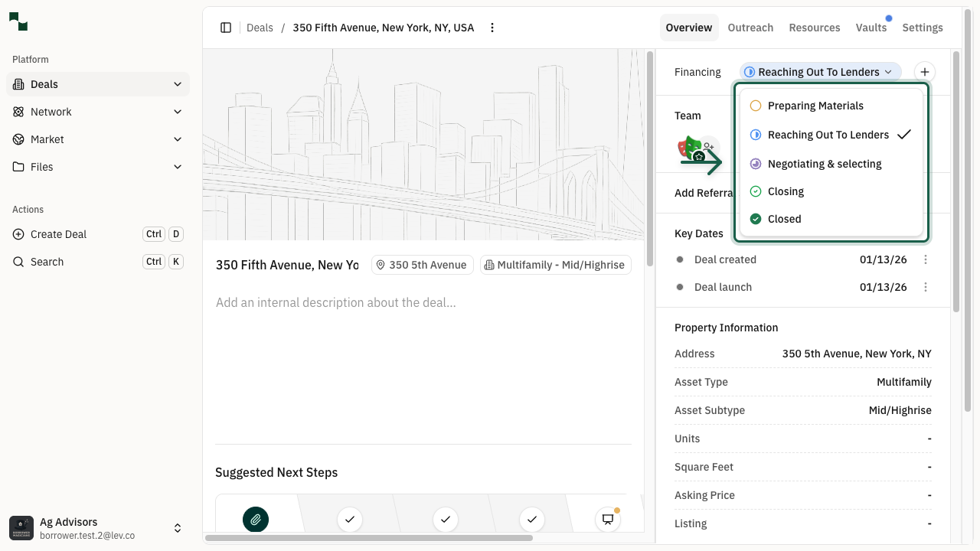Open the kebab menu for Deal created date
Screen dimensions: 980x551
pyautogui.click(x=926, y=259)
